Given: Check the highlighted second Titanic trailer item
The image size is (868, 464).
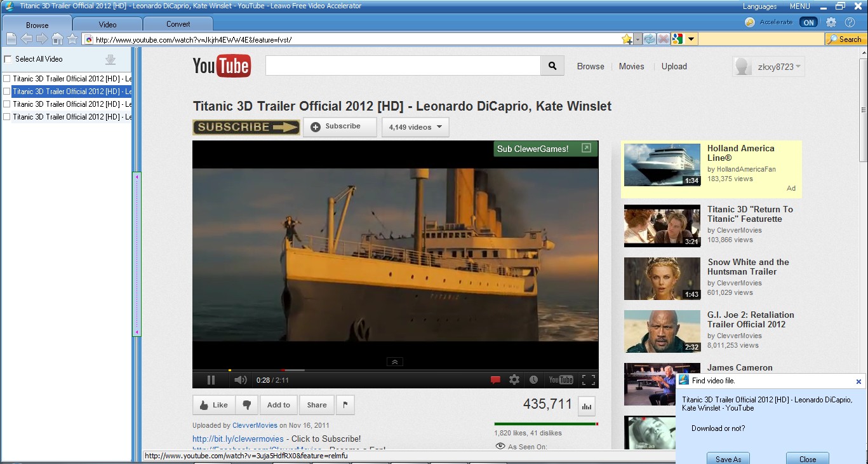Looking at the screenshot, I should click(7, 92).
